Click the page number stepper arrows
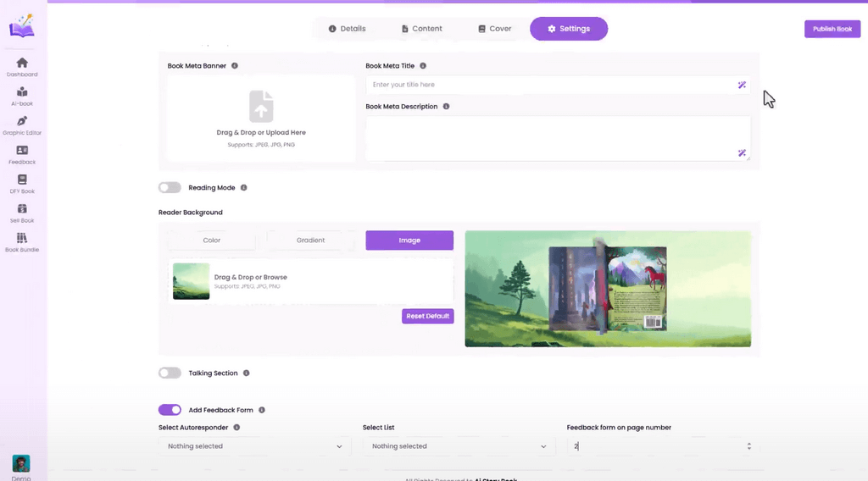 pos(749,446)
